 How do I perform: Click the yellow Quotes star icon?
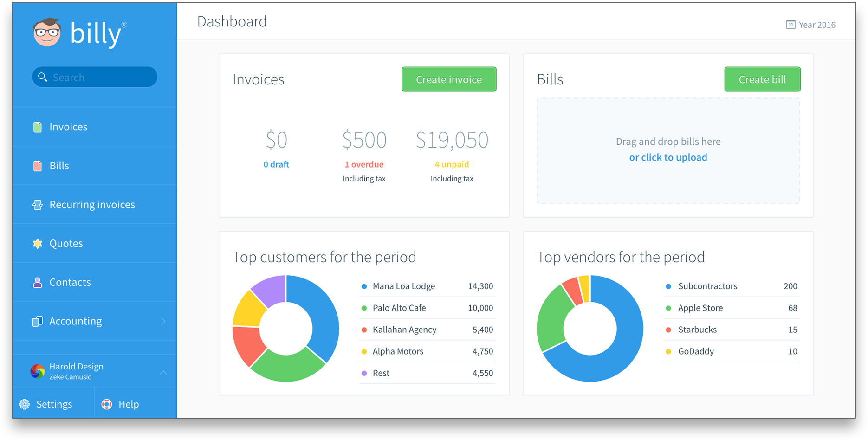(x=38, y=244)
